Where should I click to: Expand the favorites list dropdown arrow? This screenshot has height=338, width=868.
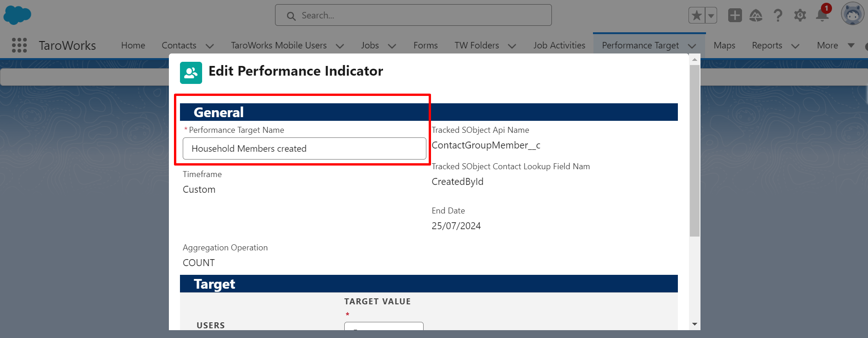(x=711, y=16)
